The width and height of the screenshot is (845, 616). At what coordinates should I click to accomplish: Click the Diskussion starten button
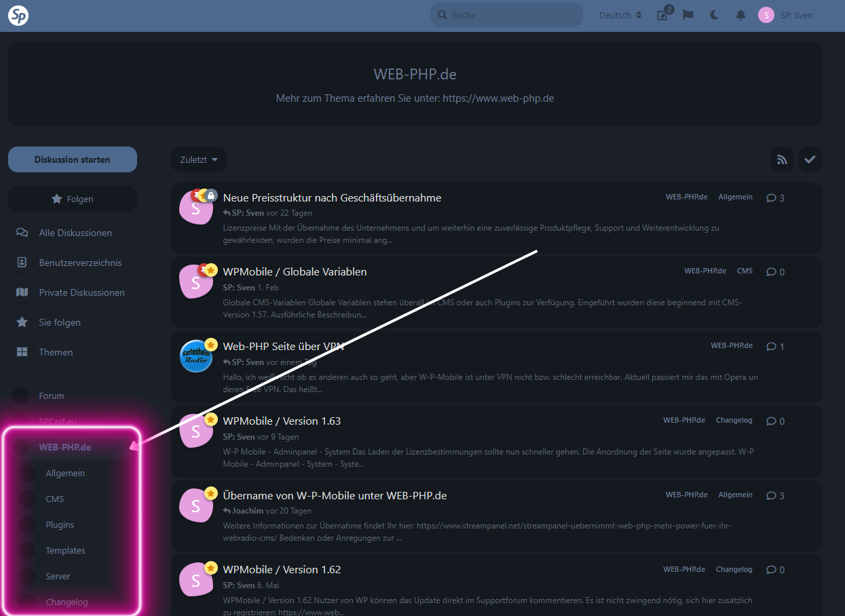[73, 159]
